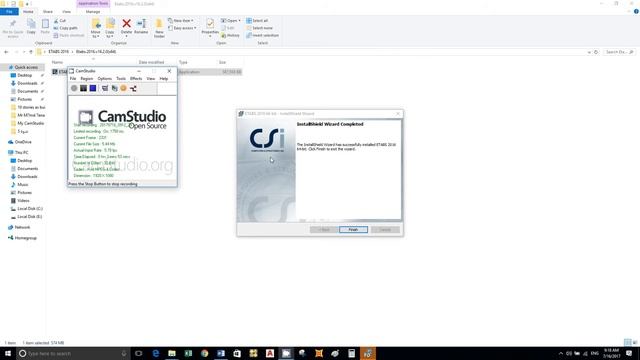
Task: Open Google Chrome from the taskbar
Action: click(x=204, y=353)
